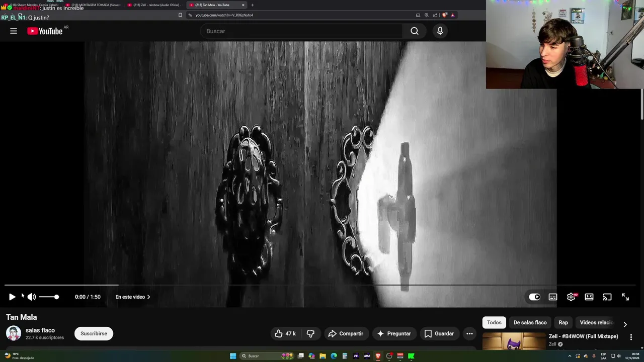Image resolution: width=644 pixels, height=362 pixels.
Task: Click the 'Tan Mala' video title
Action: (x=22, y=317)
